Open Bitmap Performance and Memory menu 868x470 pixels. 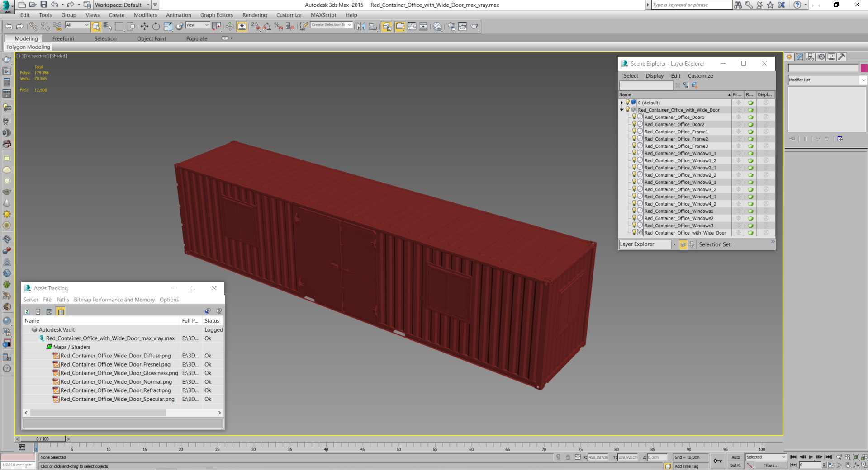click(x=114, y=300)
